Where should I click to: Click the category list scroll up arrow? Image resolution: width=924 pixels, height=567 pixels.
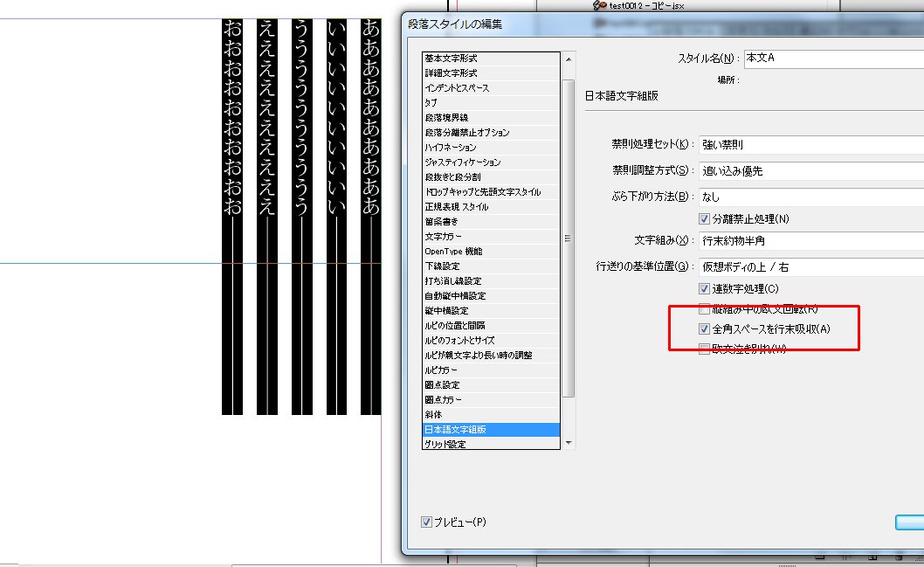point(569,59)
